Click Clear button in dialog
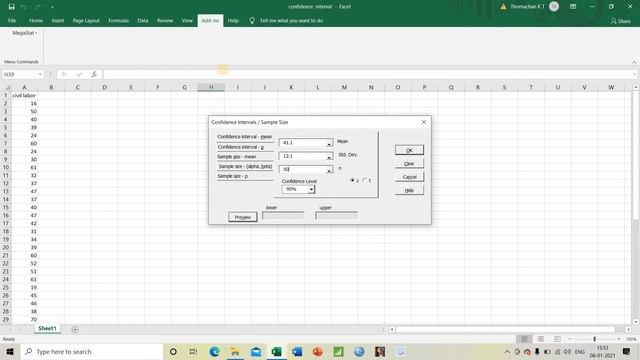Image resolution: width=640 pixels, height=360 pixels. (x=409, y=164)
